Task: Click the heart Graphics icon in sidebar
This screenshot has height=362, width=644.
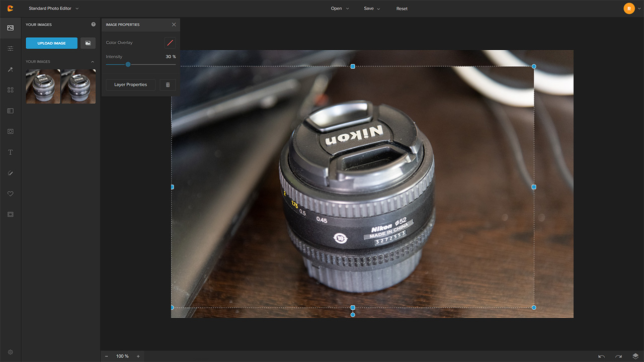Action: tap(10, 194)
